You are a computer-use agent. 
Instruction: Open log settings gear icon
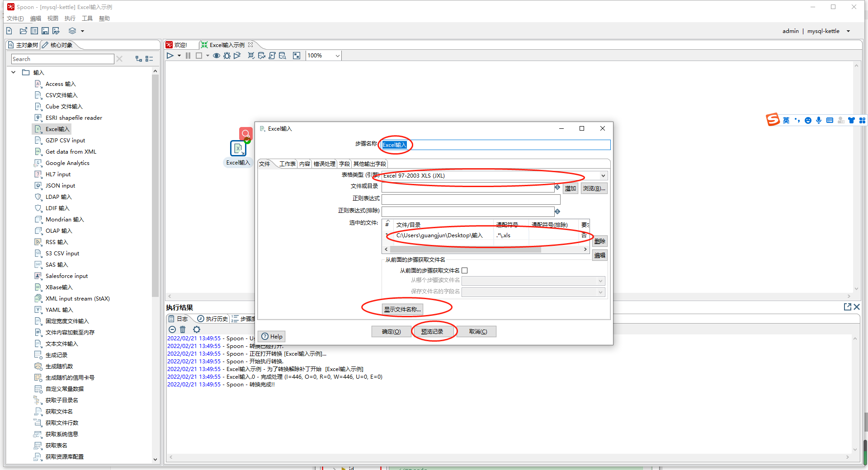pyautogui.click(x=196, y=329)
